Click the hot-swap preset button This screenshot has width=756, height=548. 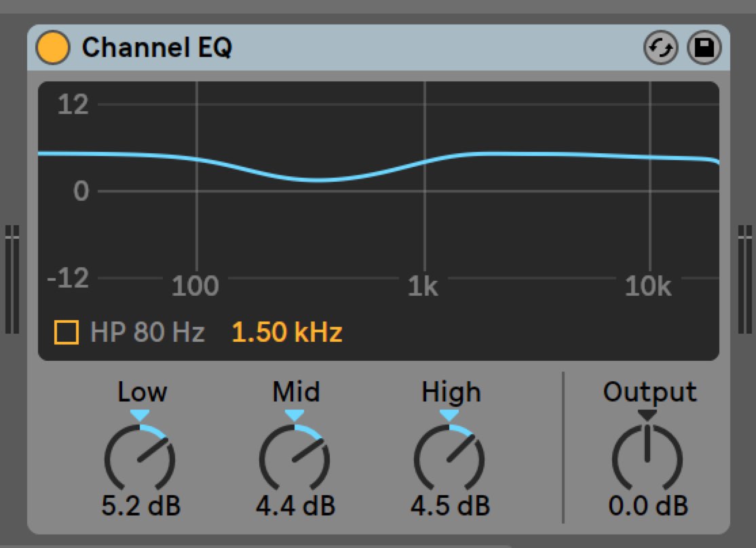(x=660, y=47)
